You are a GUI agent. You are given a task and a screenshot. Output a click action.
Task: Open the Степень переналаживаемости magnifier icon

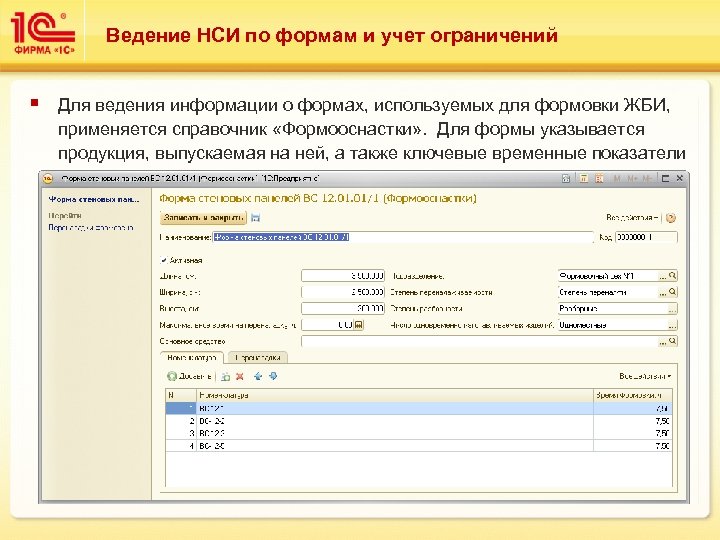coord(673,292)
